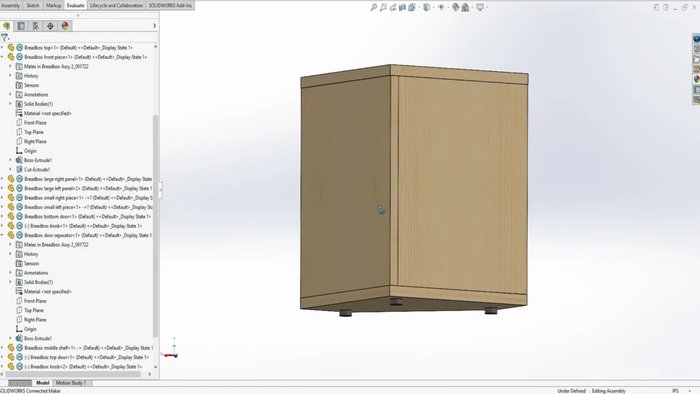Click the Editing Assembly status text
Viewport: 700px width, 394px height.
(608, 391)
